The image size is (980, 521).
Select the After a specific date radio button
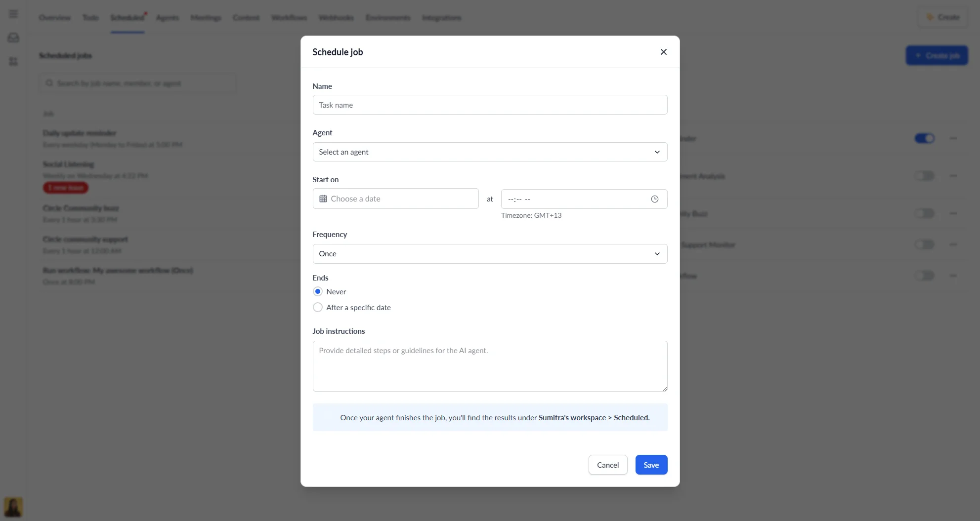coord(318,307)
